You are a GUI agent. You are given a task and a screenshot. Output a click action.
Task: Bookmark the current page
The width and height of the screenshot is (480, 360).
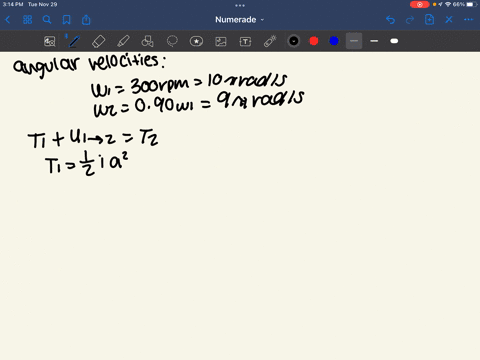click(67, 20)
